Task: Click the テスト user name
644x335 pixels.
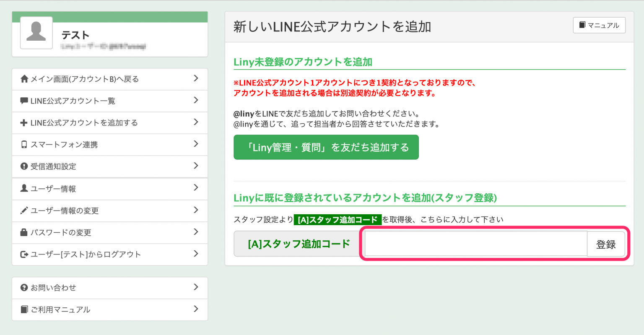Action: (x=75, y=35)
